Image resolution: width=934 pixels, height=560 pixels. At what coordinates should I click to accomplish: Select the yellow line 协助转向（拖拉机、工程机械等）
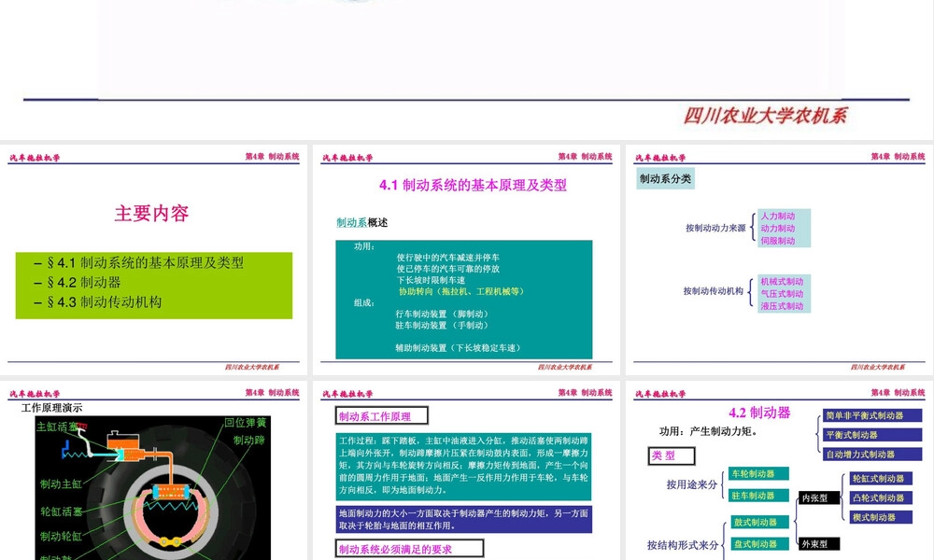click(461, 291)
